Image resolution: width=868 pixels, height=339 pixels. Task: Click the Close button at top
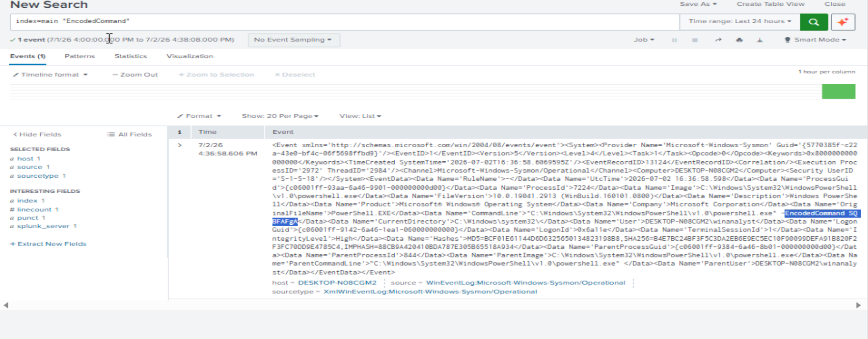835,4
